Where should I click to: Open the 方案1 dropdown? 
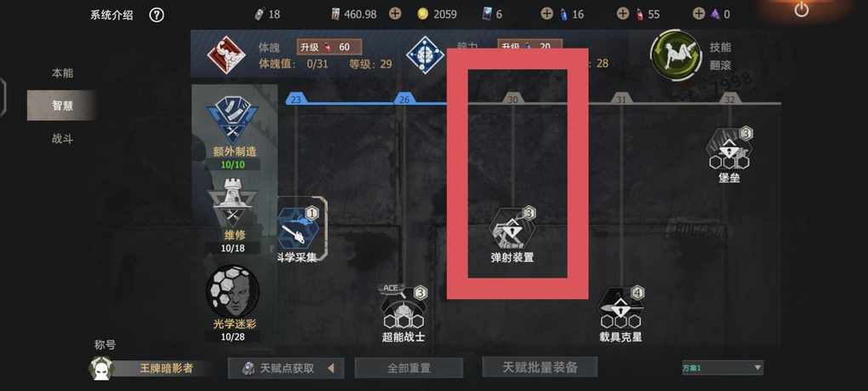point(722,368)
